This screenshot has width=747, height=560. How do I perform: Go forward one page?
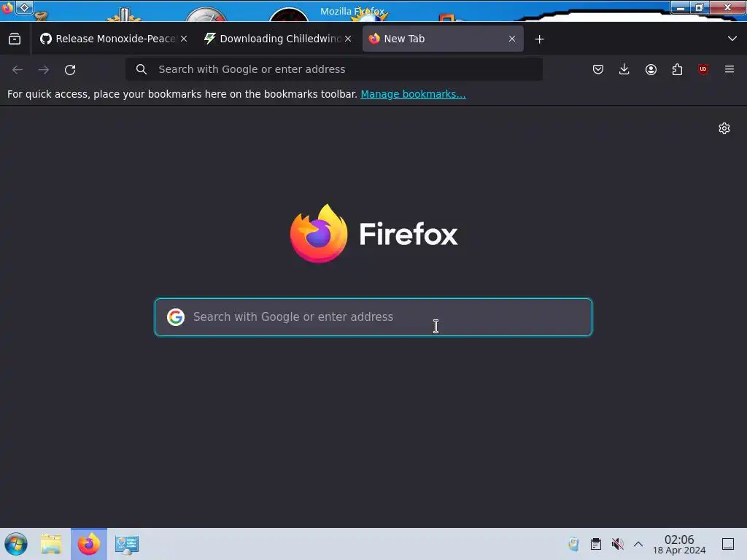44,70
